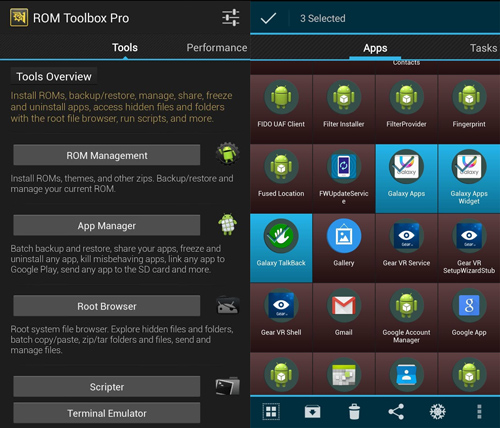Click the ROM Management Android gear icon
500x428 pixels.
[228, 154]
